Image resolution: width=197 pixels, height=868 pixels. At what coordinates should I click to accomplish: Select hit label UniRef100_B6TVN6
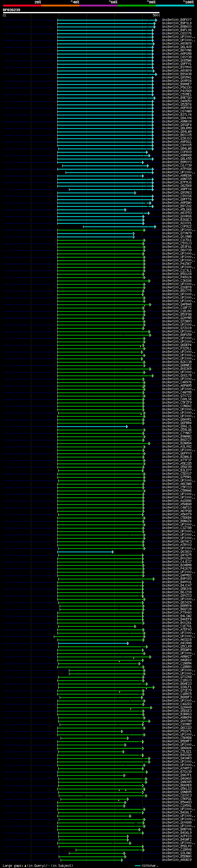click(x=177, y=50)
